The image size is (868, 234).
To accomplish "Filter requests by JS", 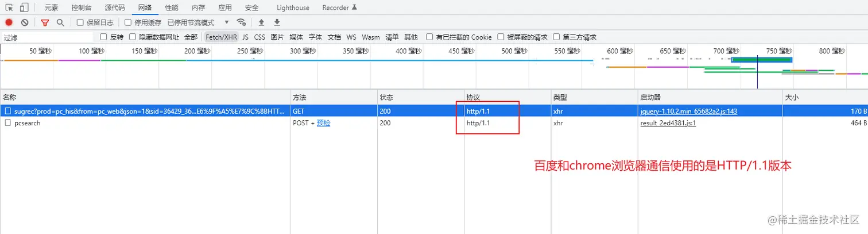I will tap(245, 37).
